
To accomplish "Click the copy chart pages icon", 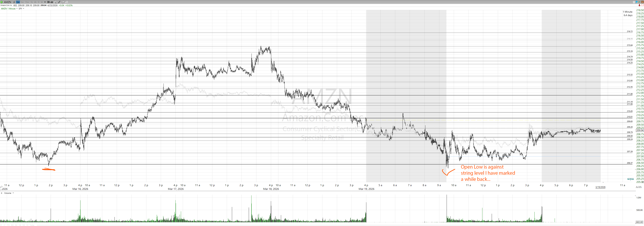I will pos(63,2).
